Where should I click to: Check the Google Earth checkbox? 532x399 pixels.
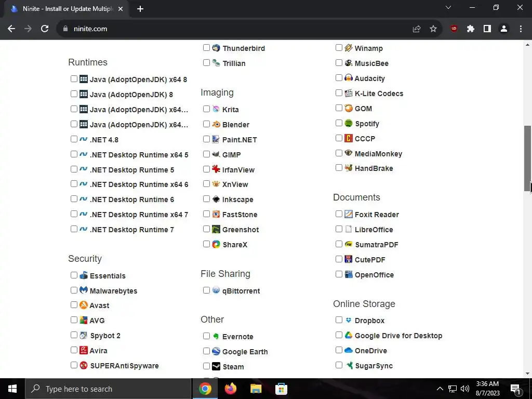coord(206,351)
